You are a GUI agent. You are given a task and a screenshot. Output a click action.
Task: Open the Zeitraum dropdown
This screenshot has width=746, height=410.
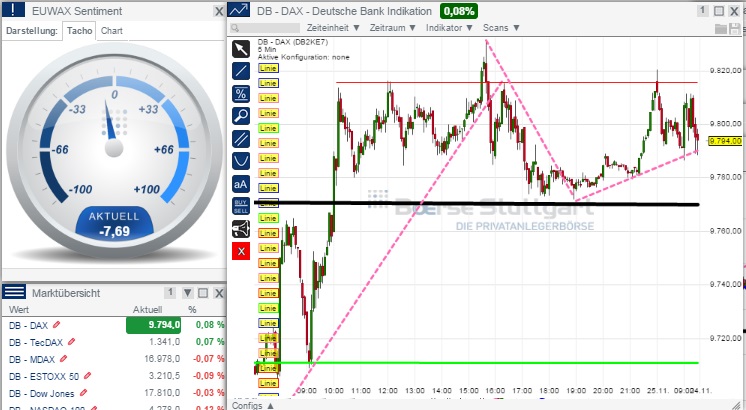[x=393, y=28]
